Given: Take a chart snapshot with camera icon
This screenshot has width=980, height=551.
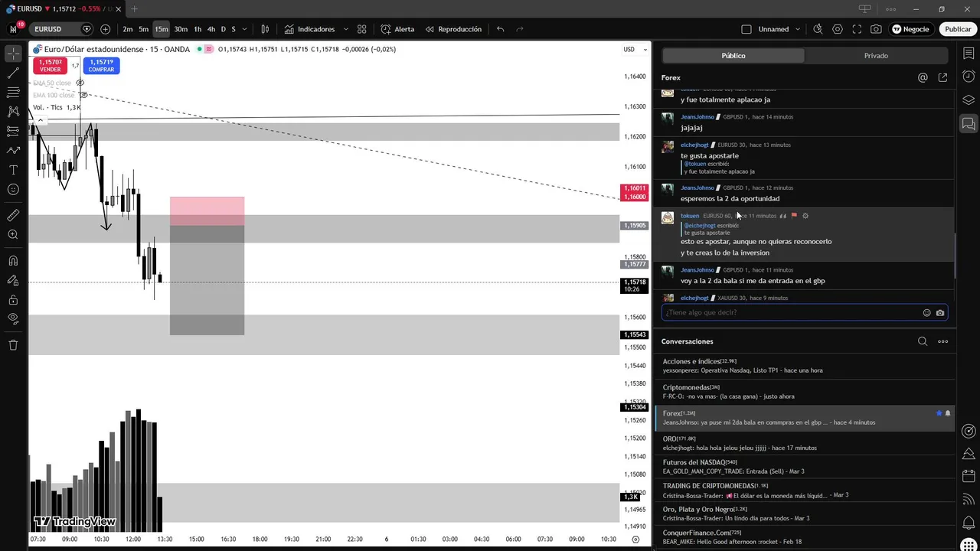Looking at the screenshot, I should click(876, 29).
